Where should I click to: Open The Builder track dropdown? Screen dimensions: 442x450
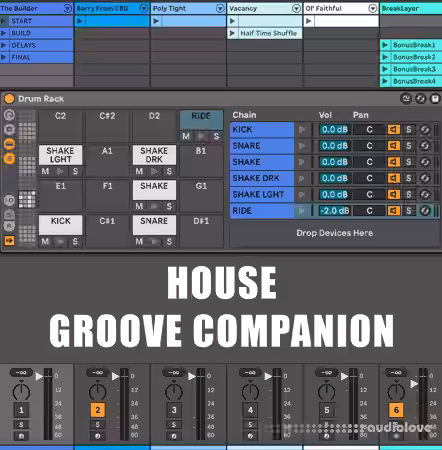[x=68, y=8]
